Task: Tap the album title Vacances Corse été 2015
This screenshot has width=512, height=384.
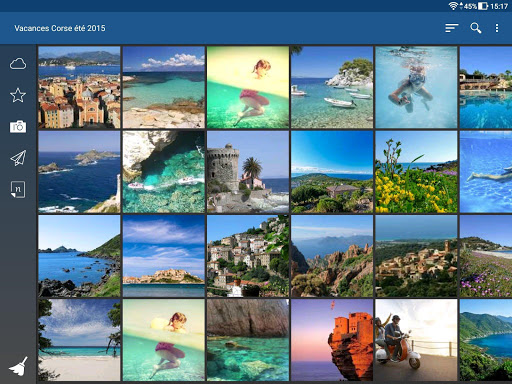Action: [60, 28]
